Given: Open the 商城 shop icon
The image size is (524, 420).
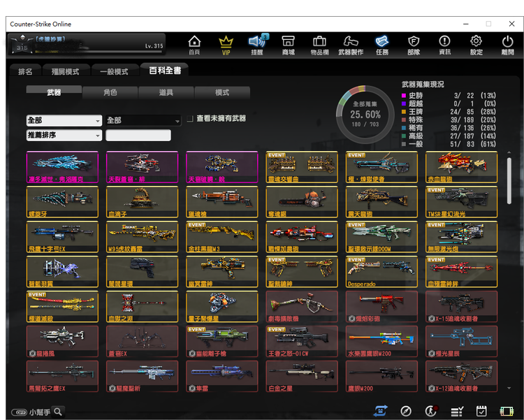Looking at the screenshot, I should click(x=288, y=45).
